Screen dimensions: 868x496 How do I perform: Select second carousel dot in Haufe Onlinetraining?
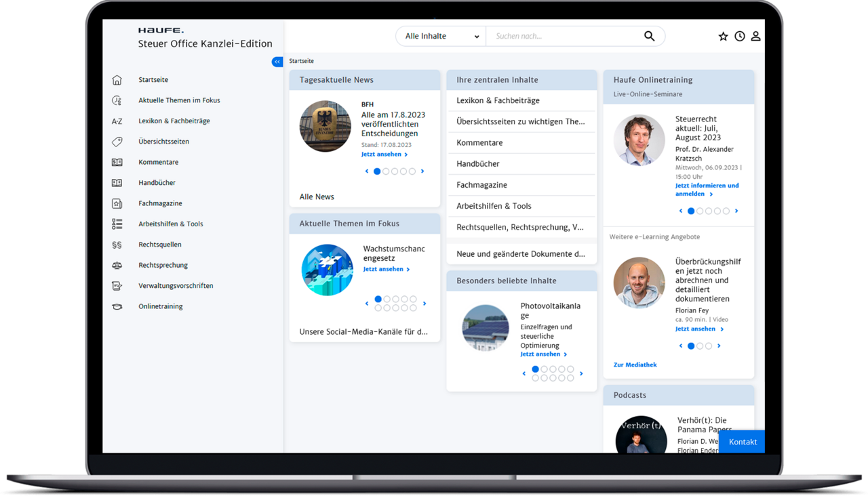700,211
